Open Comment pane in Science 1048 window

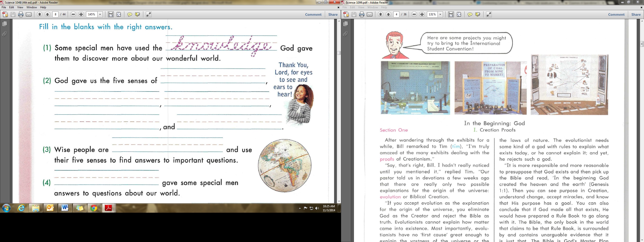coord(313,14)
